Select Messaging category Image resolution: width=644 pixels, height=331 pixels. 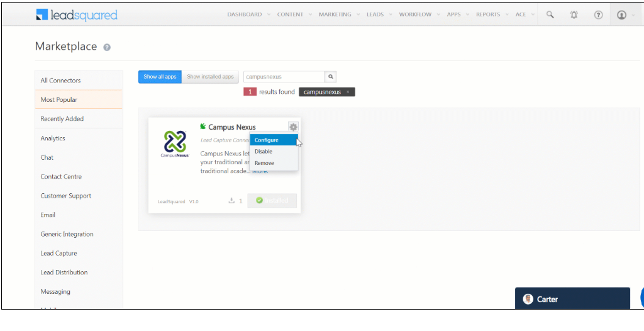(79, 291)
